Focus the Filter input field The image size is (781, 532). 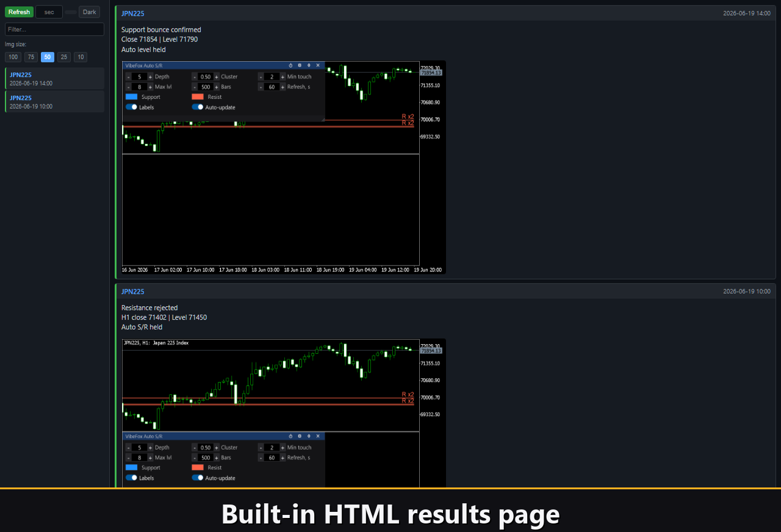point(54,29)
